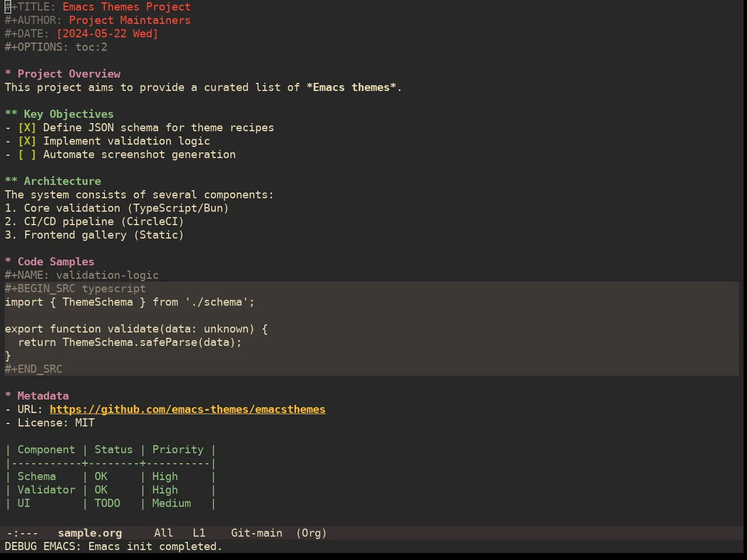Screen dimensions: 747x560
Task: Click High priority in Validator row
Action: 165,490
